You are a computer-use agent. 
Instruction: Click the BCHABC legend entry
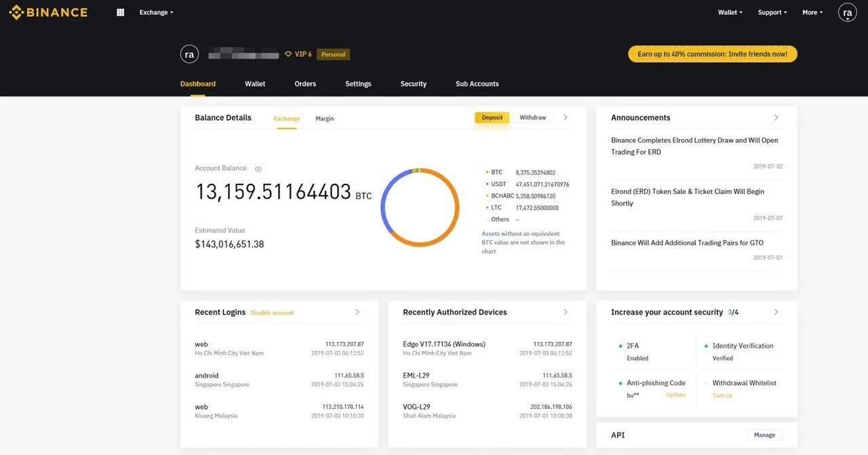point(520,196)
